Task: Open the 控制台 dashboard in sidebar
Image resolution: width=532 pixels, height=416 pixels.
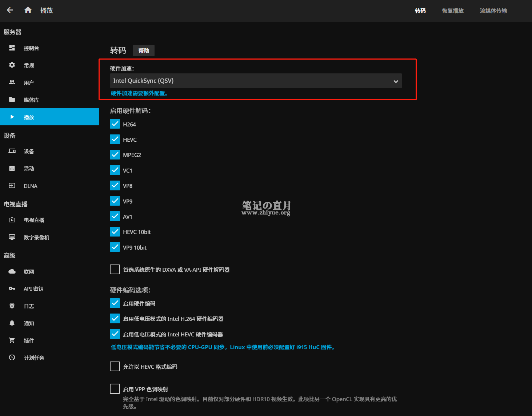Action: (31, 48)
